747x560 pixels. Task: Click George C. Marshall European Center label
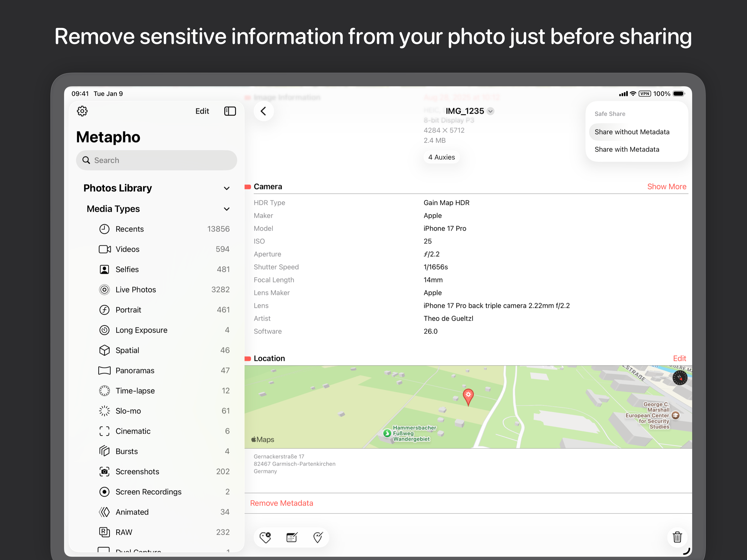(x=647, y=415)
